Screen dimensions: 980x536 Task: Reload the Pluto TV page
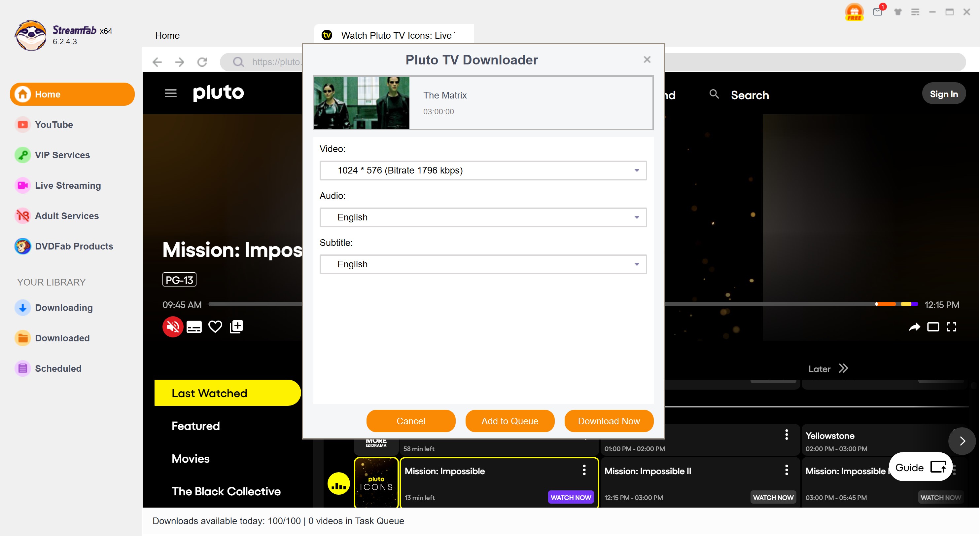(202, 62)
